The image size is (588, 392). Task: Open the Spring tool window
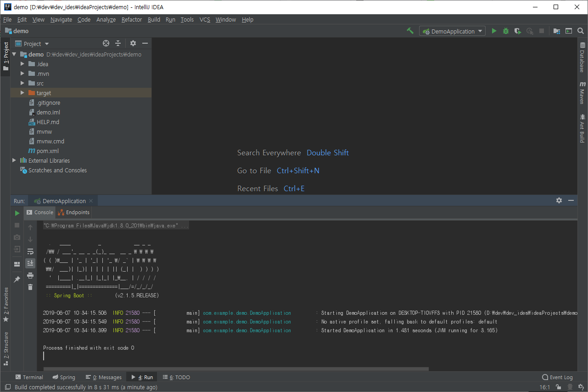point(63,377)
